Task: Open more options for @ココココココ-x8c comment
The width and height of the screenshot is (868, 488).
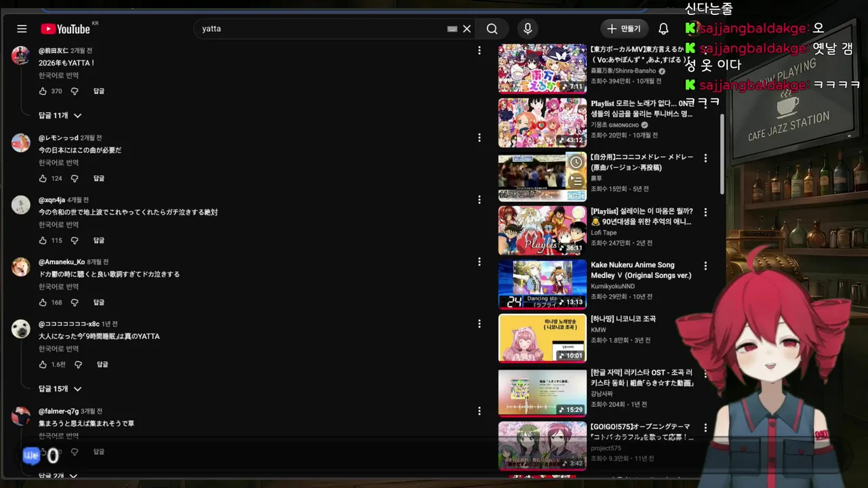Action: tap(479, 324)
